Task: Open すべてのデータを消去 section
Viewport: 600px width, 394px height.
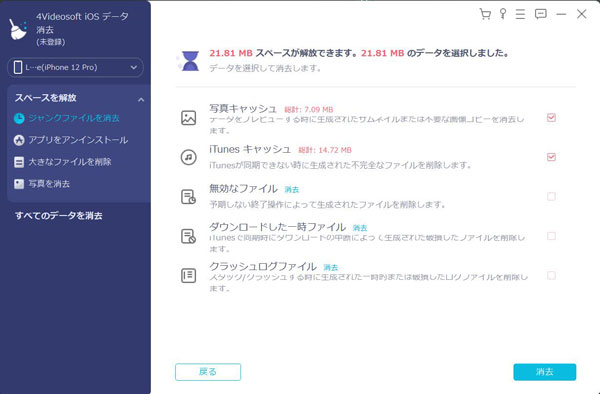Action: click(59, 216)
